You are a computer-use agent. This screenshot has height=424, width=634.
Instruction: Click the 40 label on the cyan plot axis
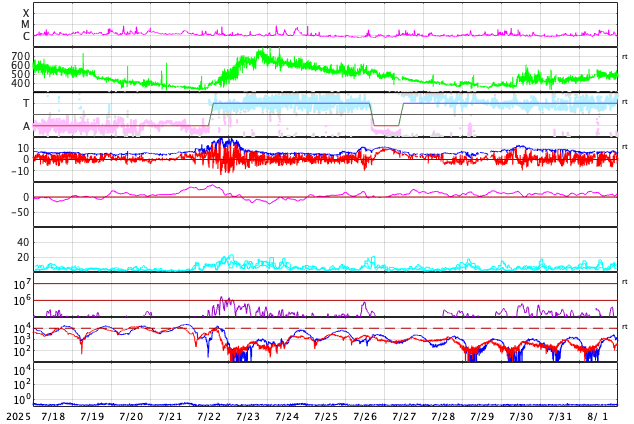(22, 242)
